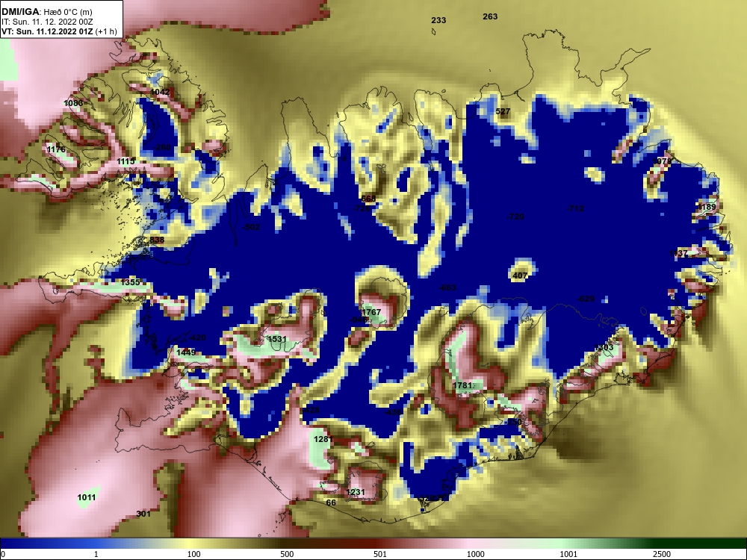Click the map value 1231
The image size is (747, 560).
pos(356,492)
